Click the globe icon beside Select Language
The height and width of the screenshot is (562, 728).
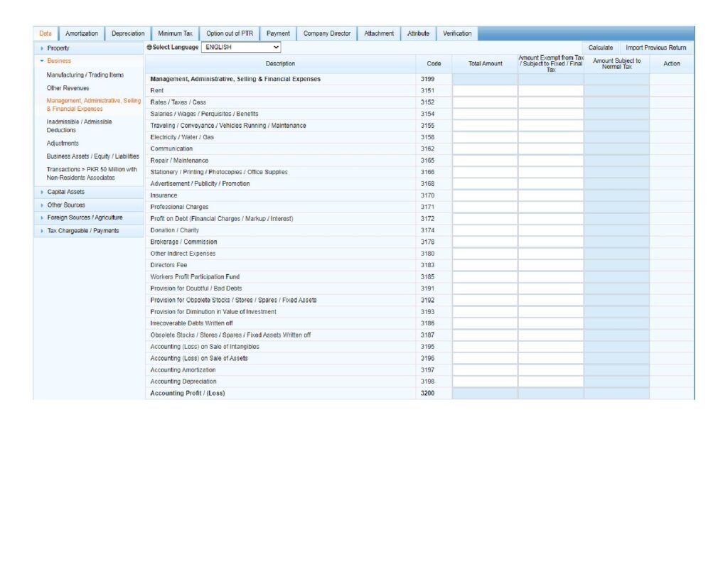149,48
